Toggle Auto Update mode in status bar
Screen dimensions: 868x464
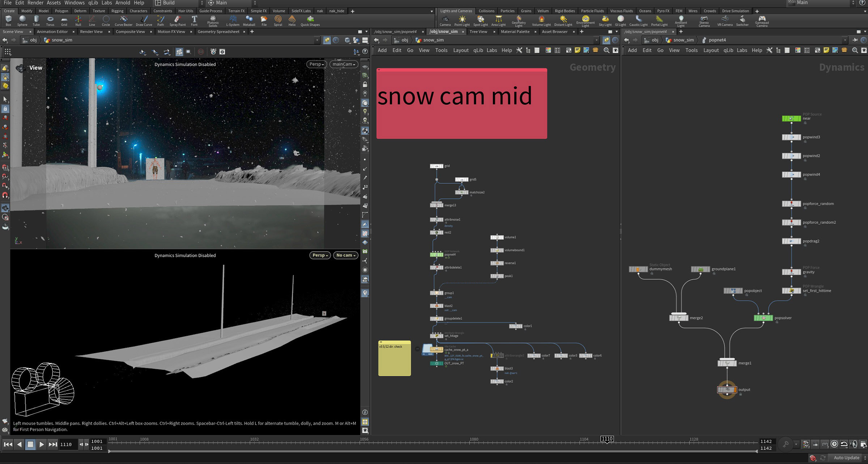(x=846, y=458)
